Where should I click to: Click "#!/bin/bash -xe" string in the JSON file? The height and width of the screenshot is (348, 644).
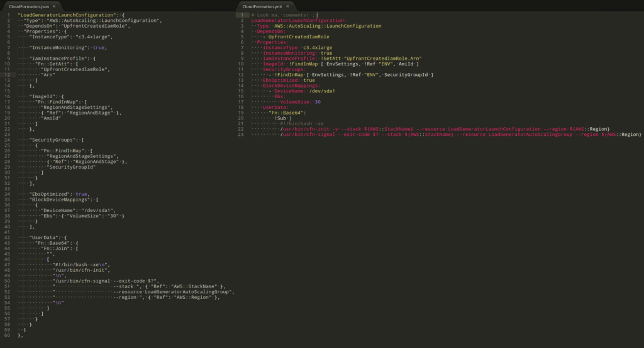[80, 264]
